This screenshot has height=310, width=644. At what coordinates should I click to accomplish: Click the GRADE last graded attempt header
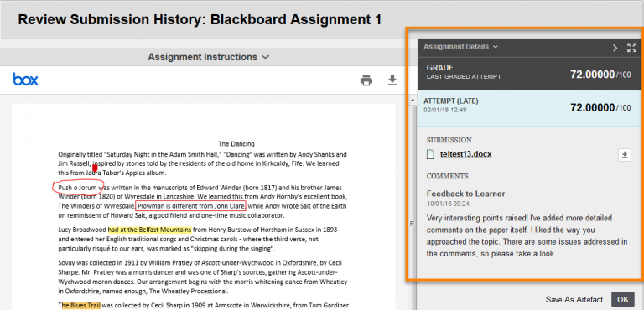529,74
